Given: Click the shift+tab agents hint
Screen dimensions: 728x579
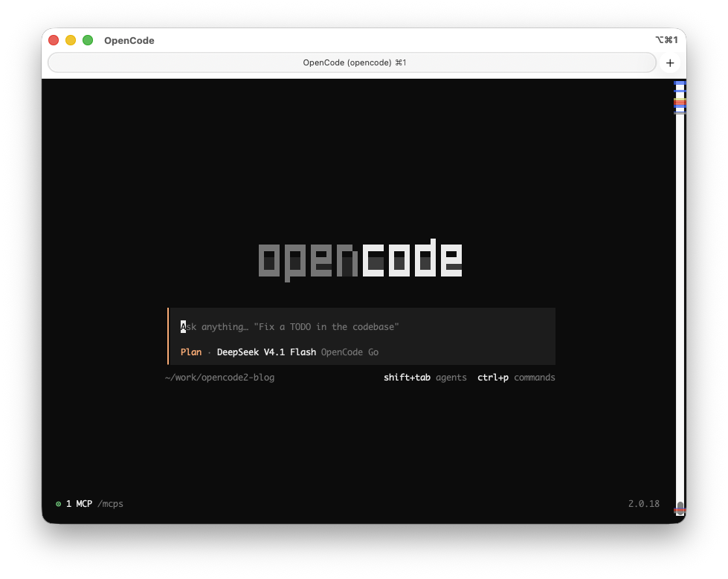Looking at the screenshot, I should (425, 377).
